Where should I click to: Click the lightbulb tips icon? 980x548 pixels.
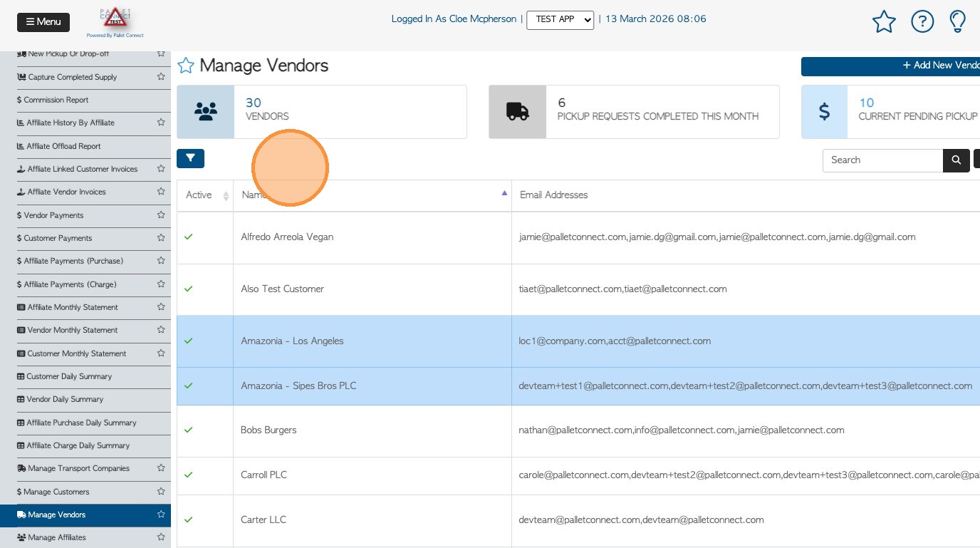pos(958,21)
